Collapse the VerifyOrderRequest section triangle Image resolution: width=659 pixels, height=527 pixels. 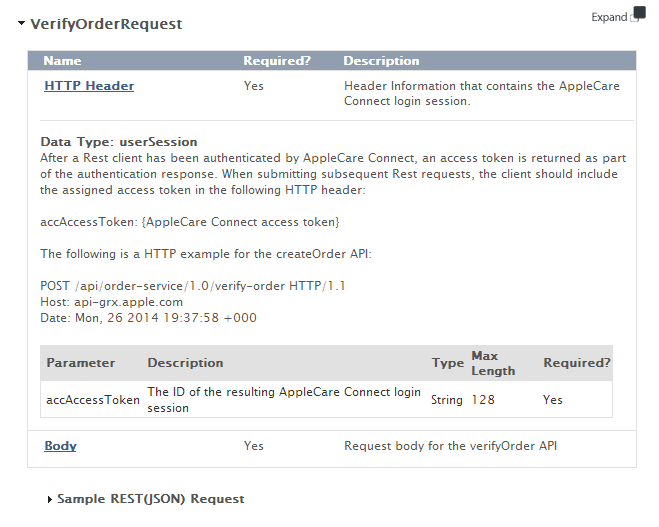coord(21,23)
